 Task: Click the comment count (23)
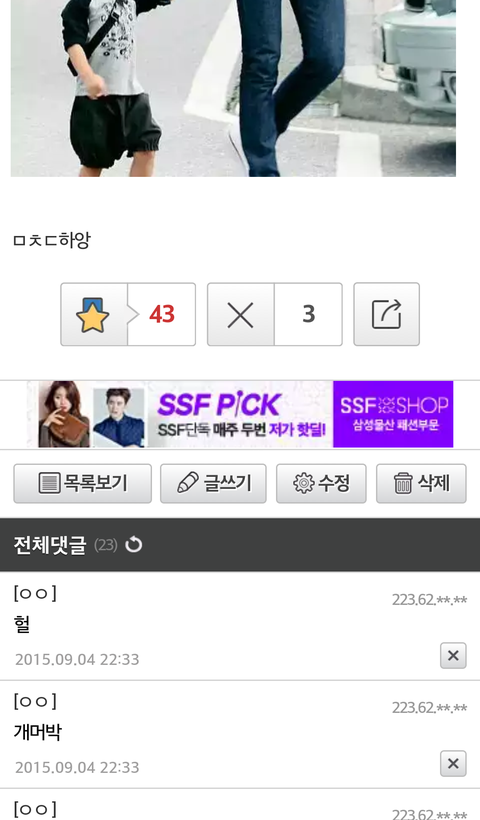pyautogui.click(x=106, y=545)
